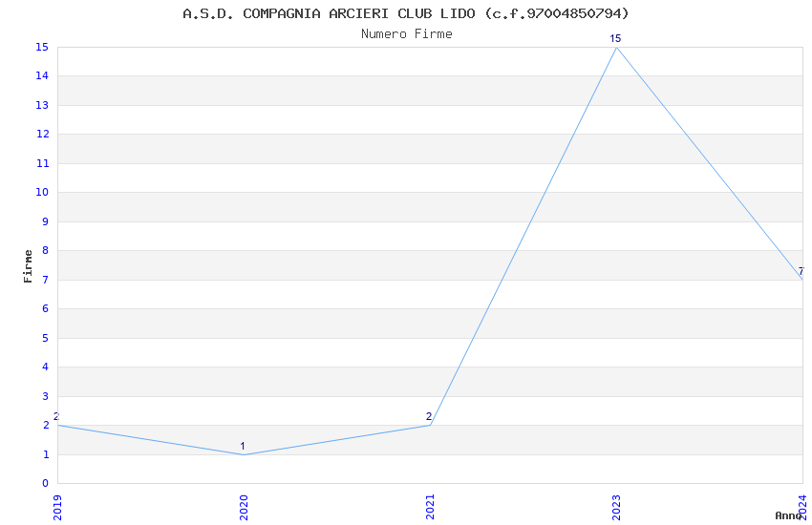
Task: Click y-axis tick value 11
Action: (x=42, y=163)
